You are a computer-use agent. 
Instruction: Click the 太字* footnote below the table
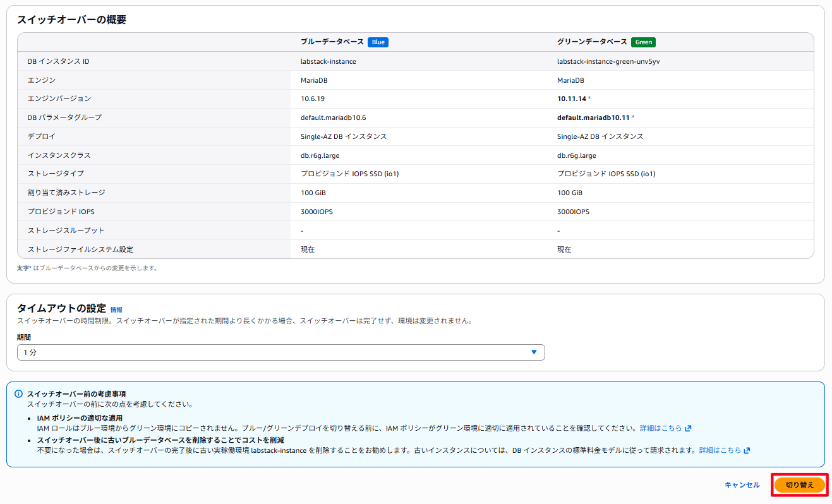(87, 268)
